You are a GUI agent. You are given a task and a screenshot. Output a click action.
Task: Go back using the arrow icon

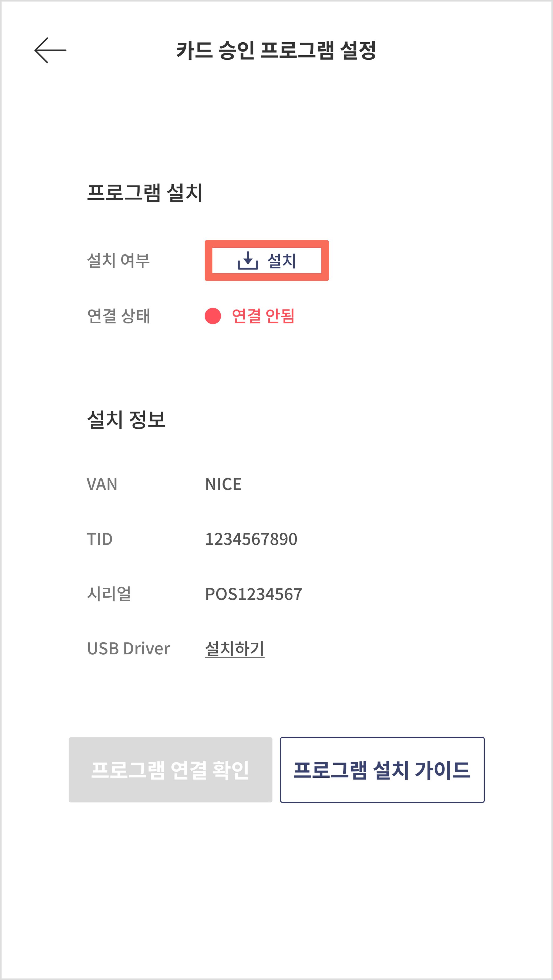point(50,50)
